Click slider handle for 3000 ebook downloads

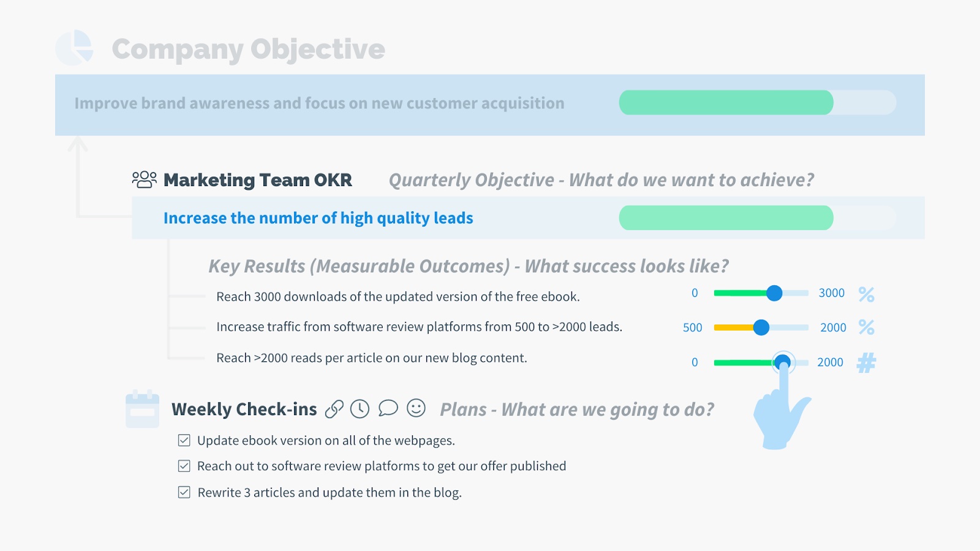coord(774,293)
